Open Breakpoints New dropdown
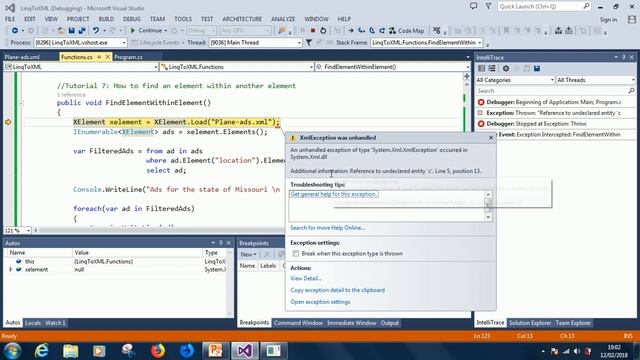640x360 pixels. point(248,254)
